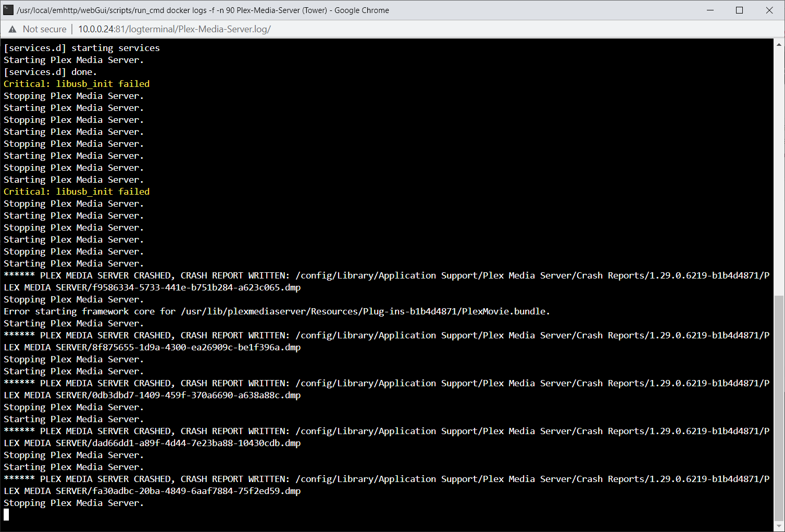Click the scrollbar down arrow
Image resolution: width=785 pixels, height=532 pixels.
pos(779,527)
